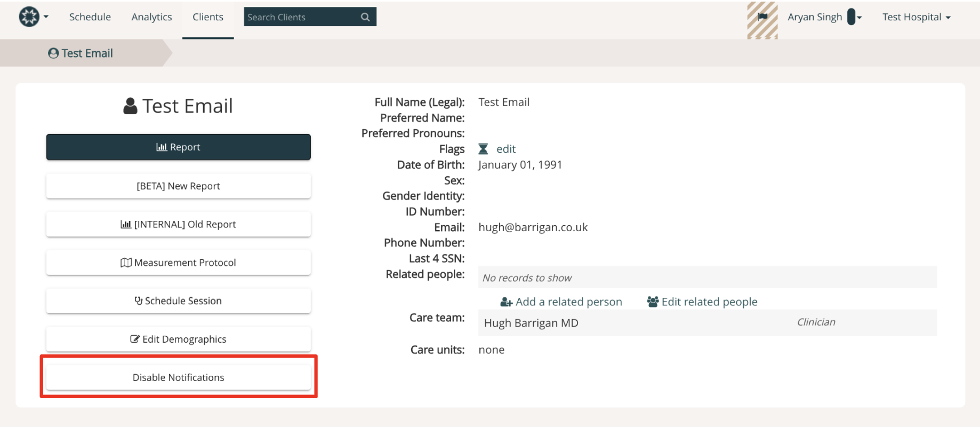Screen dimensions: 980x427
Task: Open the Test Hospital dropdown
Action: click(917, 17)
